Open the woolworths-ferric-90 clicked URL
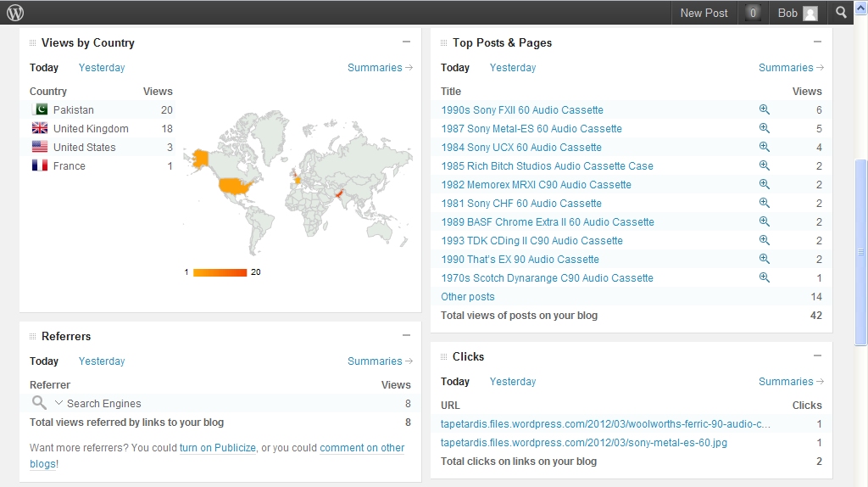Image resolution: width=868 pixels, height=487 pixels. pos(605,424)
